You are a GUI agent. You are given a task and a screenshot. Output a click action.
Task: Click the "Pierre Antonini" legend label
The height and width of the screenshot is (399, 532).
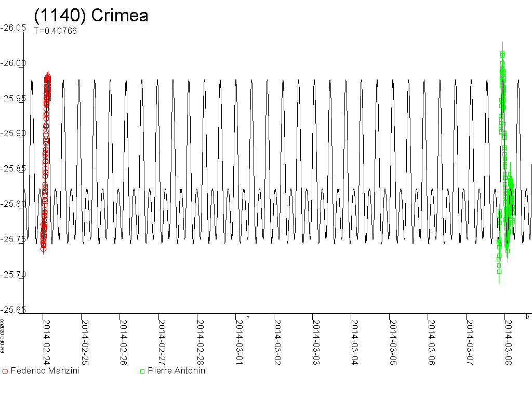pos(177,370)
